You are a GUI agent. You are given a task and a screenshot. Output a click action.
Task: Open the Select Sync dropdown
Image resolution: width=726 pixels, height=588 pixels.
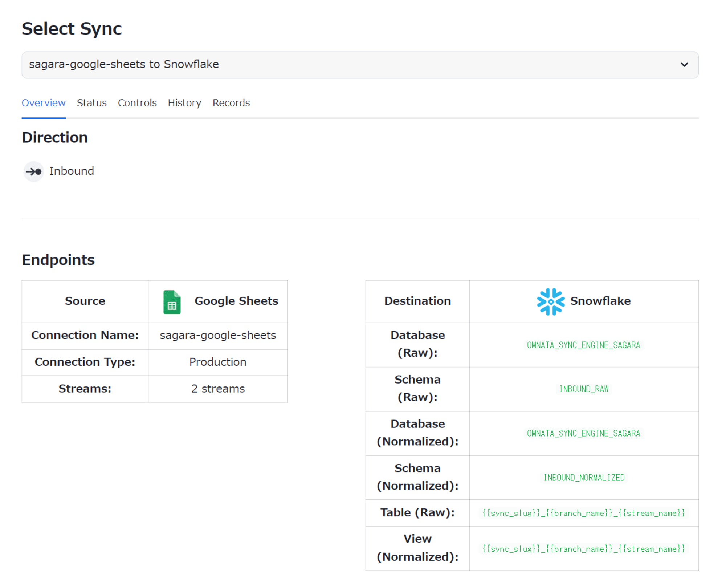click(360, 65)
